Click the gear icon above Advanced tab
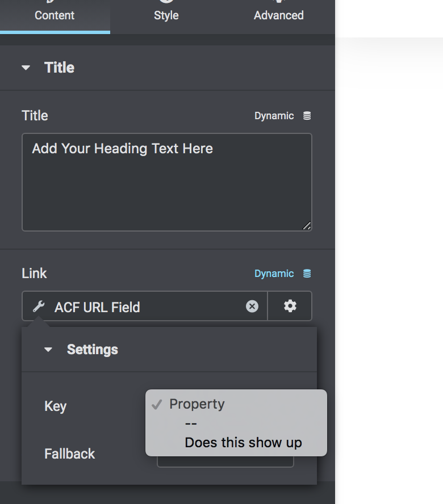The image size is (443, 504). pos(278,3)
